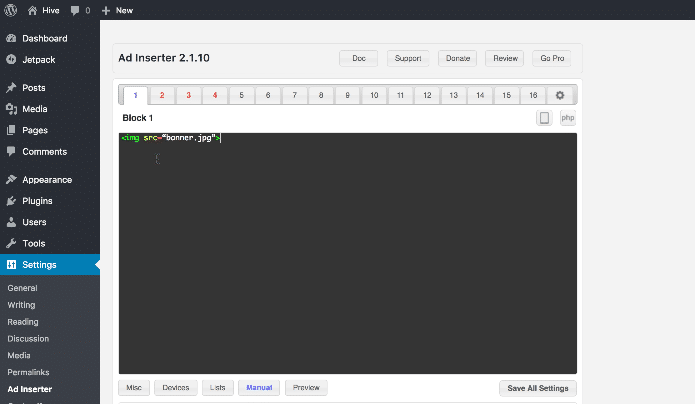Switch to block tab 1
The width and height of the screenshot is (695, 404).
[x=136, y=95]
